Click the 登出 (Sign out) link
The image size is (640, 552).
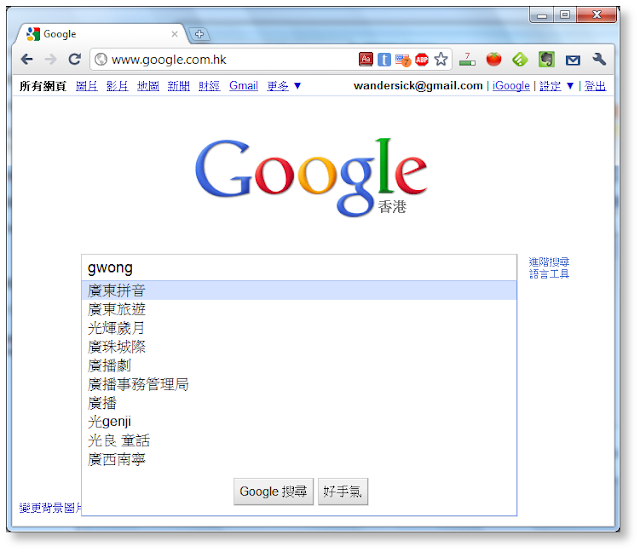point(595,86)
